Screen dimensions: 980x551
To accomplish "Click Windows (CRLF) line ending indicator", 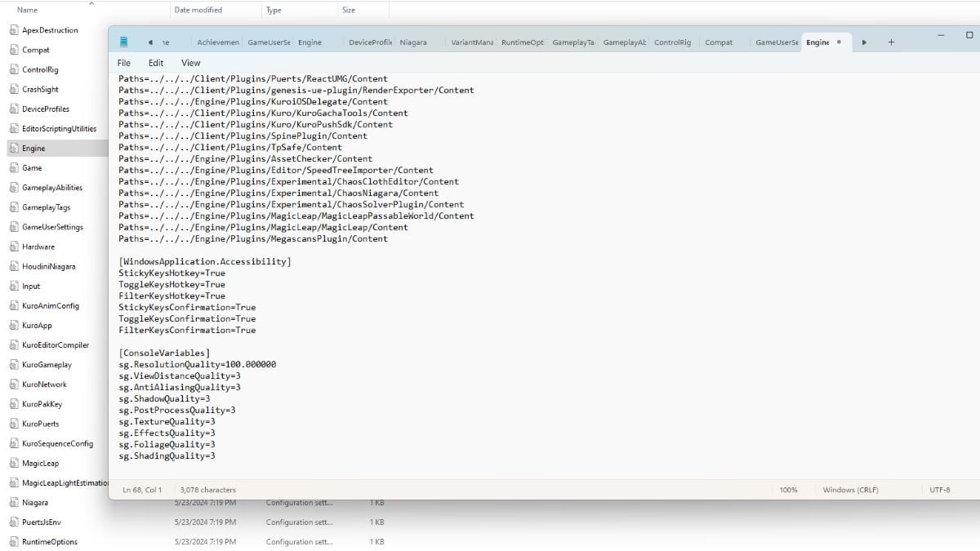I will tap(850, 490).
